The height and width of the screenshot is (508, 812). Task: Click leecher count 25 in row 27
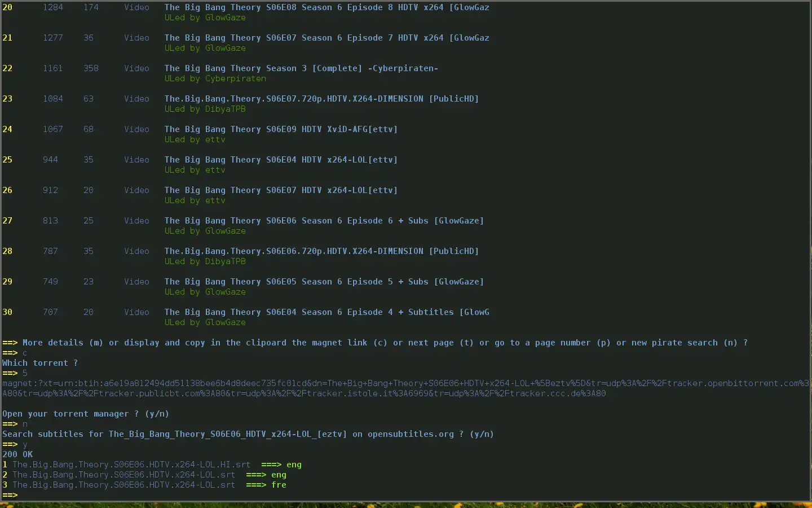pos(89,221)
